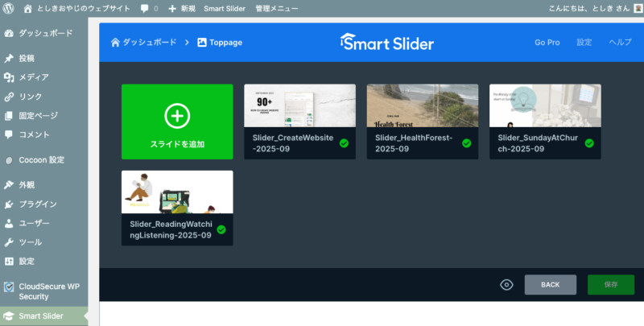The height and width of the screenshot is (326, 644).
Task: Click the preview eye icon near BACK
Action: click(506, 285)
